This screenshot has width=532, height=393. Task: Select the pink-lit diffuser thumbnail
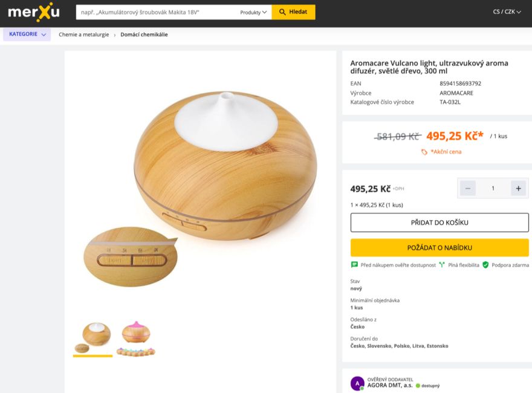(135, 337)
